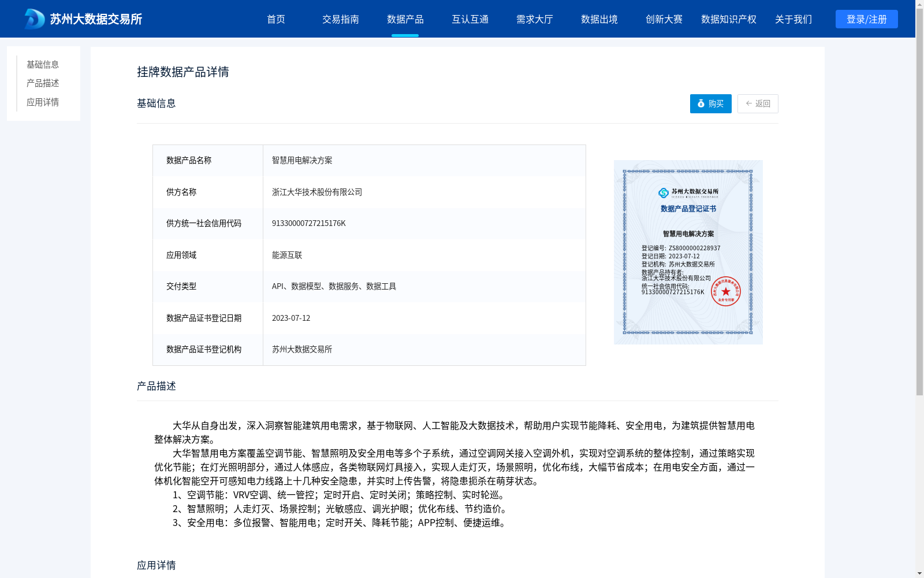This screenshot has width=924, height=578.
Task: Click the 应用详情 section heading
Action: tap(157, 565)
